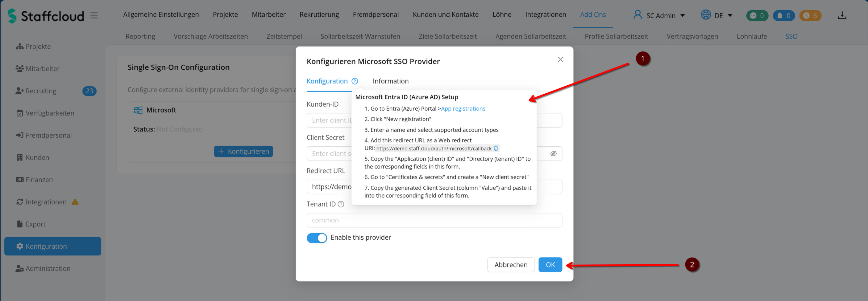This screenshot has width=868, height=301.
Task: Open the Vertragsvorlagen subtab
Action: (692, 36)
